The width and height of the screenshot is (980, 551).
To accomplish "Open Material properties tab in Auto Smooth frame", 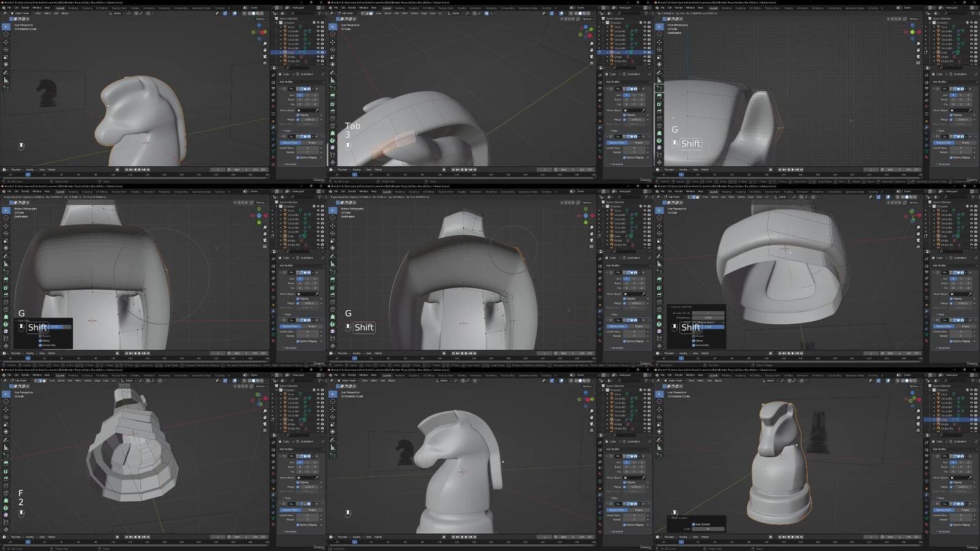I will tap(927, 524).
